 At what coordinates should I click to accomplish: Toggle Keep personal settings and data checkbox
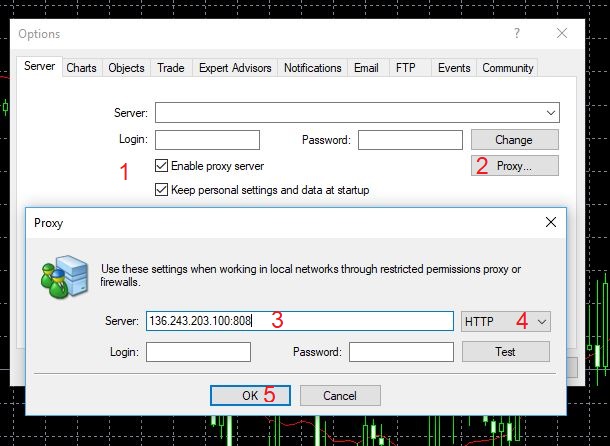click(x=161, y=190)
